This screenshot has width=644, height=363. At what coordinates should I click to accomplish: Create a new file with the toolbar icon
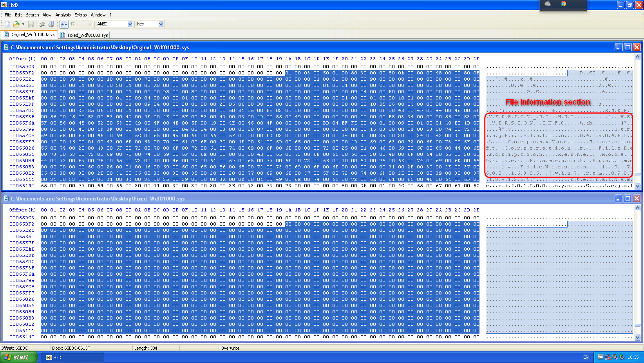[x=8, y=24]
